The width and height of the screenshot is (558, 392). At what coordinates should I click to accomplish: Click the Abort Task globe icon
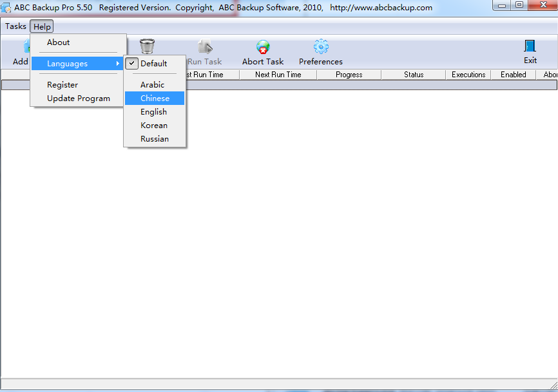(x=263, y=46)
